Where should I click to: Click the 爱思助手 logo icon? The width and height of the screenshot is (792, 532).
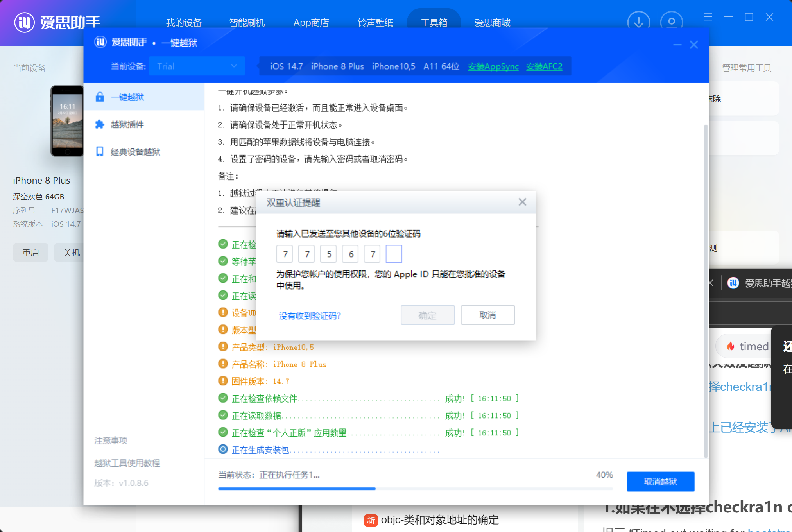[x=24, y=22]
